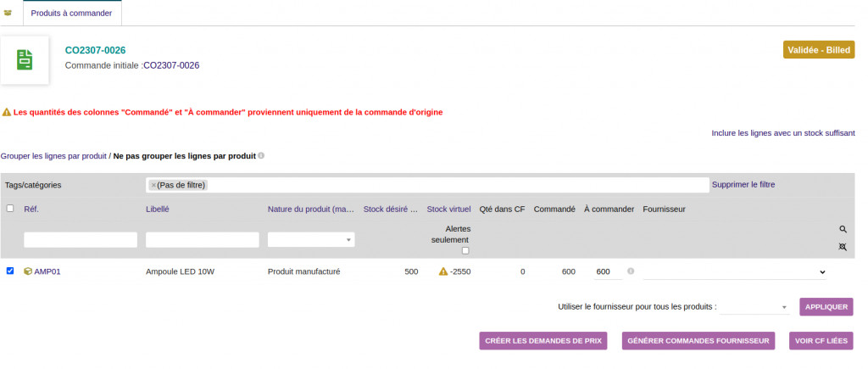Sort by 'Stock désiré' column header

(391, 209)
